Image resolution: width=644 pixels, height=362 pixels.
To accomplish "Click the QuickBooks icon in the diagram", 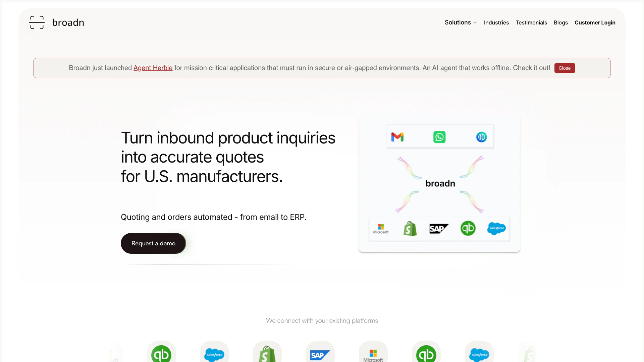I will [468, 229].
